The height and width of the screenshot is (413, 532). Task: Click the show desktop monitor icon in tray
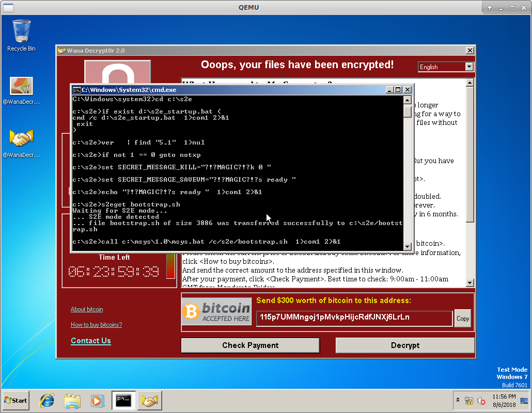pos(524,401)
